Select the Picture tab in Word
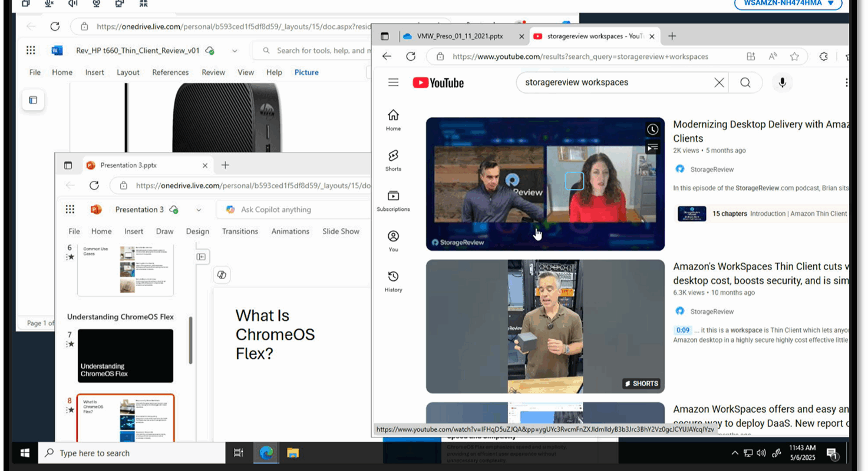Viewport: 868px width, 471px height. pos(306,72)
